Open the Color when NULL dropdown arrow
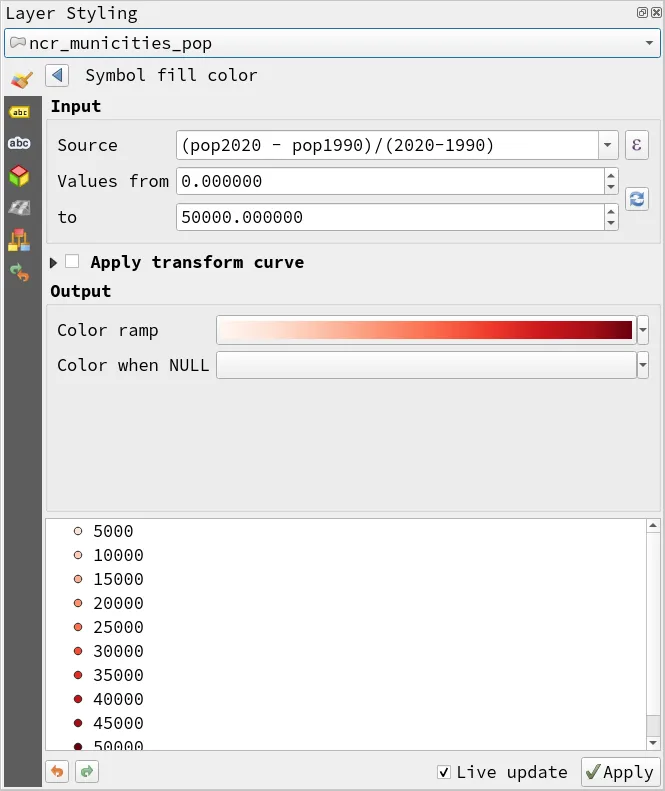This screenshot has height=791, width=665. 643,365
